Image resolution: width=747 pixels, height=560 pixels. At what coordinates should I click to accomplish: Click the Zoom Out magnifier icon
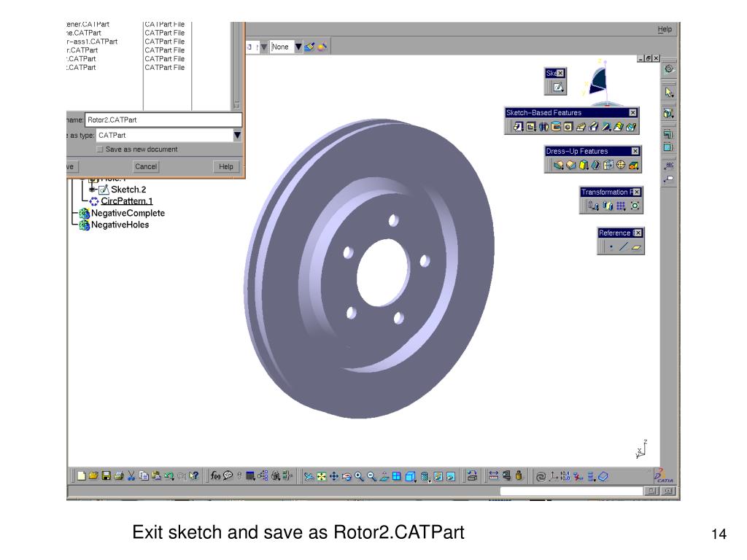[x=371, y=476]
